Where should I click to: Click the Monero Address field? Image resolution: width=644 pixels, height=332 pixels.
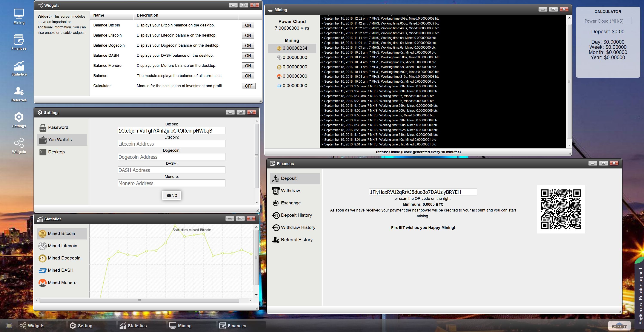pos(172,183)
